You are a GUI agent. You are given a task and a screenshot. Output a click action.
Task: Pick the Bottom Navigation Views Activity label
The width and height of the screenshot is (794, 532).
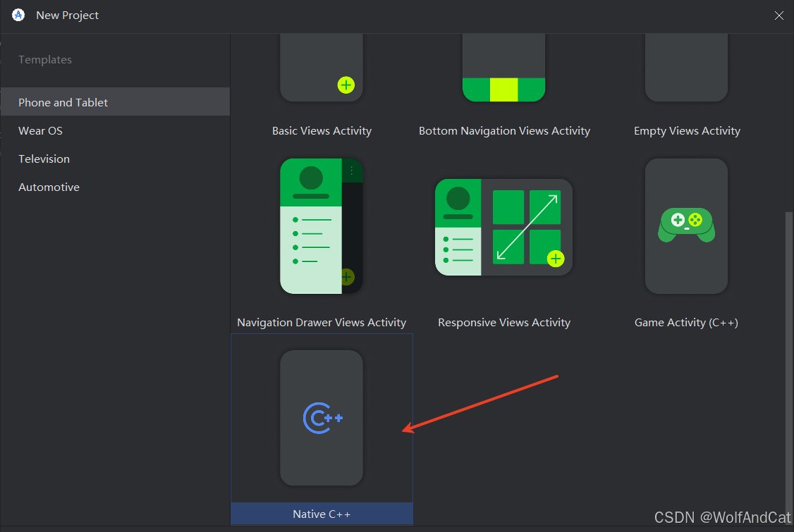(504, 131)
